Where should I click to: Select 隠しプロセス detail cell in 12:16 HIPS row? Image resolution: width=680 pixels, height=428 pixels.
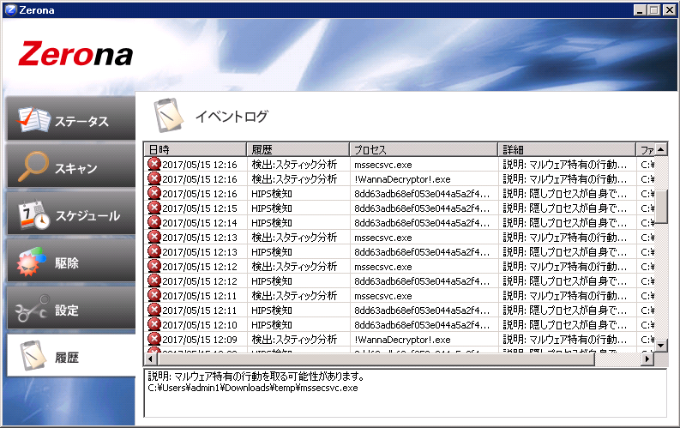point(565,194)
